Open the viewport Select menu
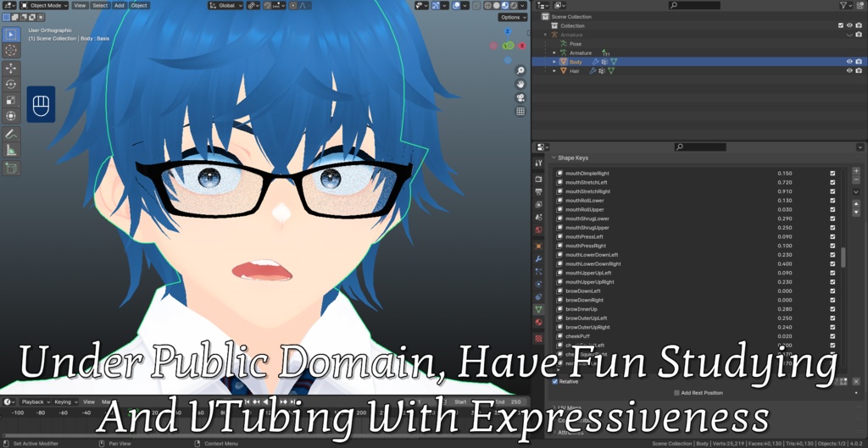The height and width of the screenshot is (448, 868). pos(100,5)
